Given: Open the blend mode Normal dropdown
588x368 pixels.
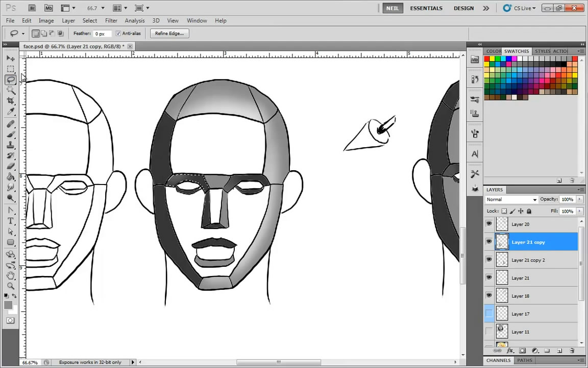Looking at the screenshot, I should click(x=511, y=199).
